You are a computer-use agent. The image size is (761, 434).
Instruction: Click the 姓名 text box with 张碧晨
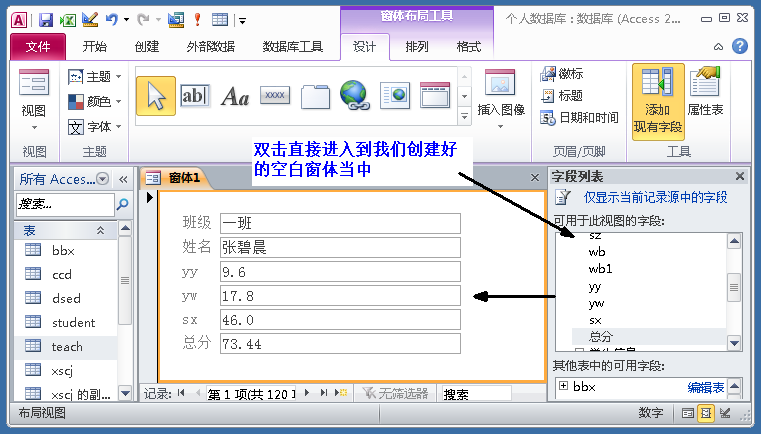point(340,248)
